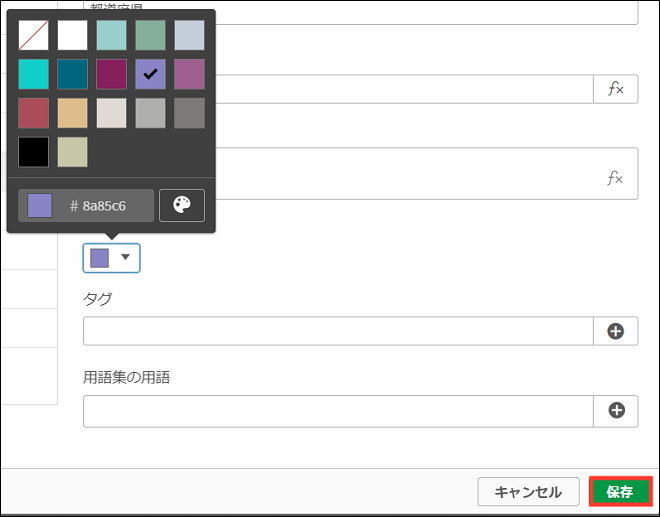Pick the white color swatch

point(72,35)
